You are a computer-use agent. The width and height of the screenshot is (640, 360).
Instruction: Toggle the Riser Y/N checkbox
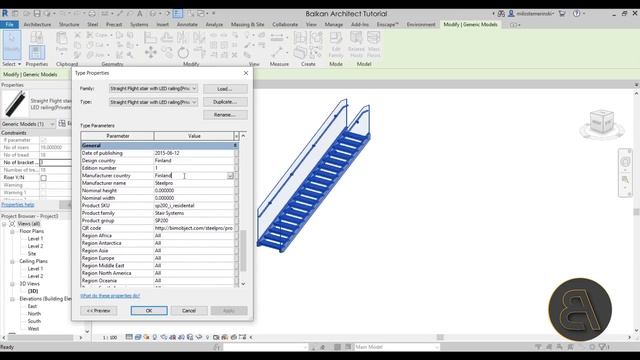point(43,178)
